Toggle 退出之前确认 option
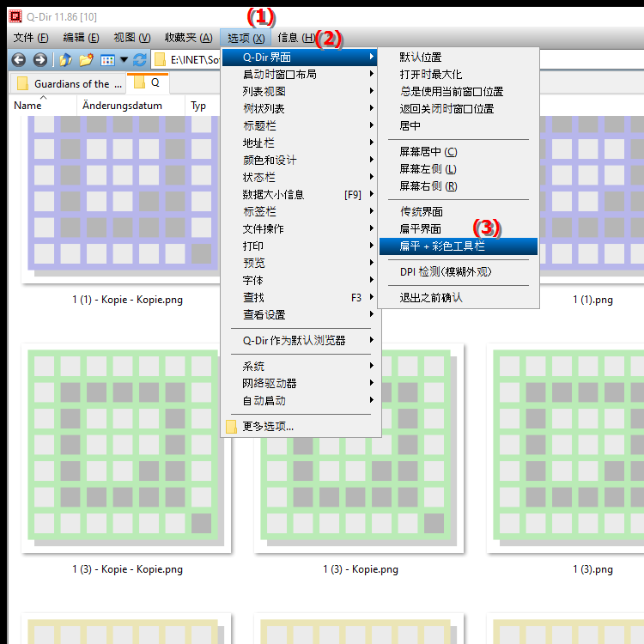The height and width of the screenshot is (644, 644). (x=459, y=298)
